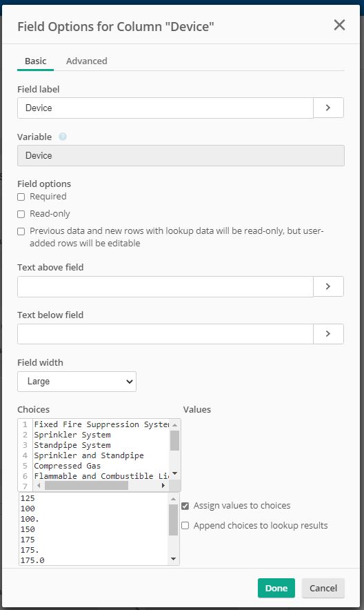The height and width of the screenshot is (610, 364).
Task: Close the Field Options dialog with X
Action: 339,26
